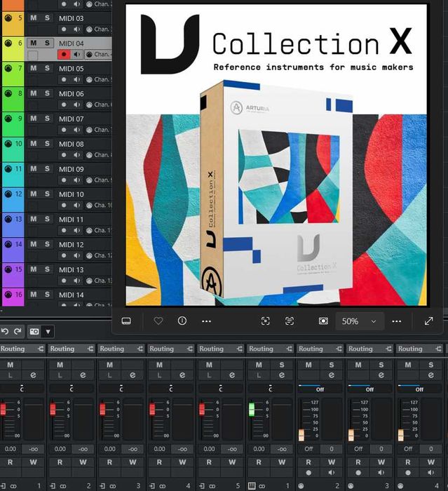The image size is (448, 491).
Task: Click the visual search frame icon in the viewer toolbar
Action: [265, 321]
